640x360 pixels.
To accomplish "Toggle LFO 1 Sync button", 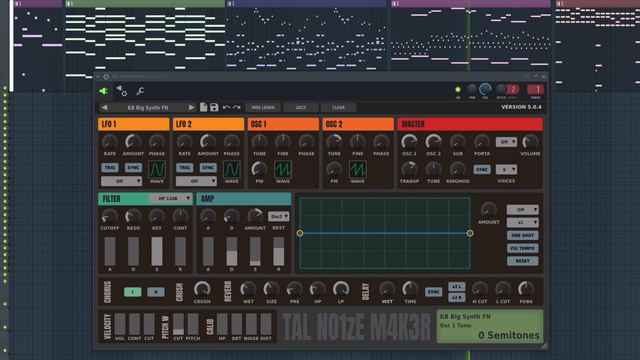I will point(133,167).
